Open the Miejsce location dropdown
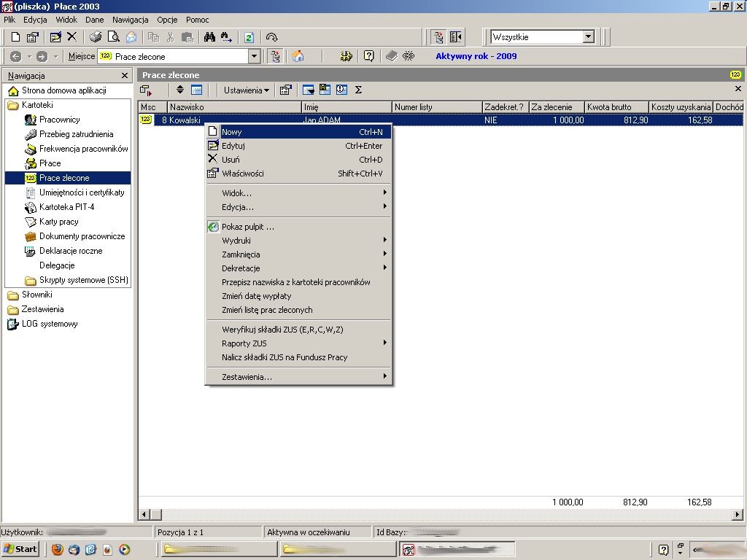This screenshot has width=747, height=560. coord(255,56)
